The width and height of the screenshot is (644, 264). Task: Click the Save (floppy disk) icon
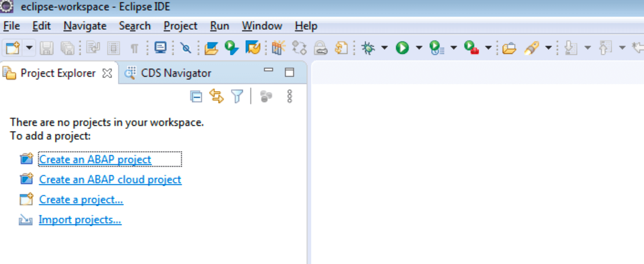(x=46, y=48)
